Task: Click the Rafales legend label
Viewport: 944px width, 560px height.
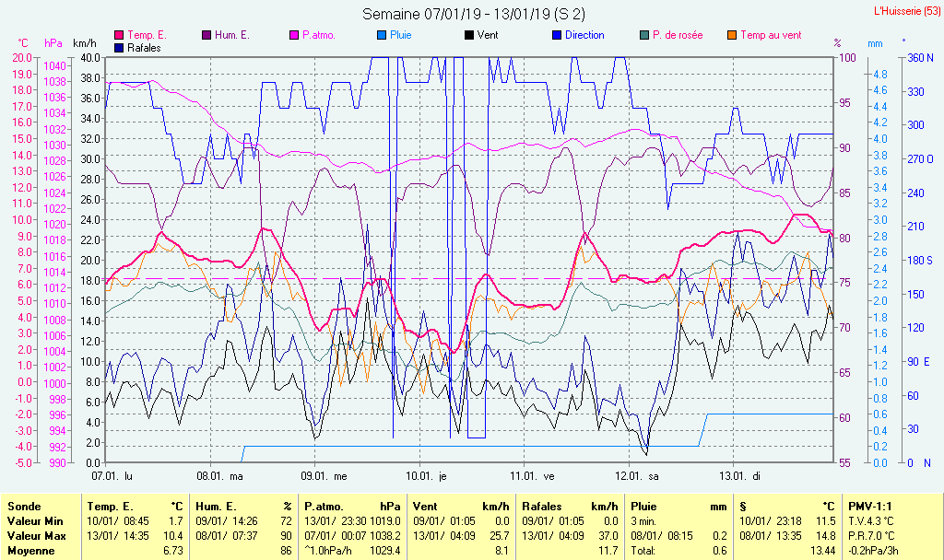Action: pyautogui.click(x=144, y=48)
